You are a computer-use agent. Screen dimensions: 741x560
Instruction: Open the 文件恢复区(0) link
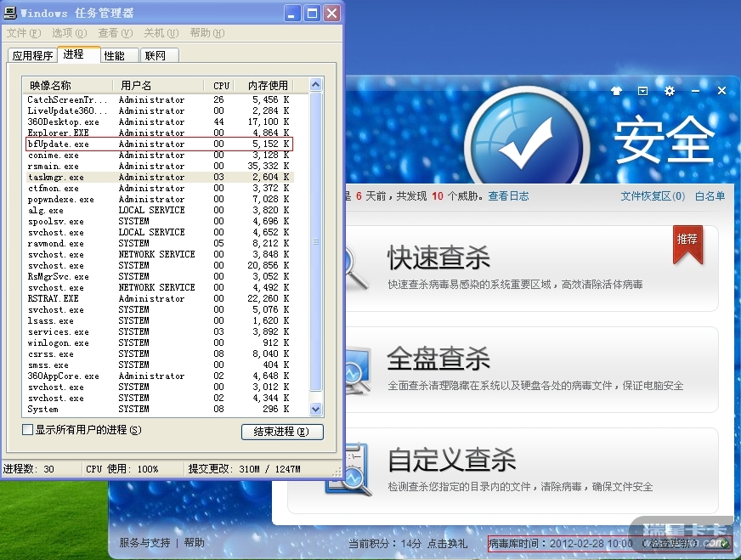click(653, 196)
